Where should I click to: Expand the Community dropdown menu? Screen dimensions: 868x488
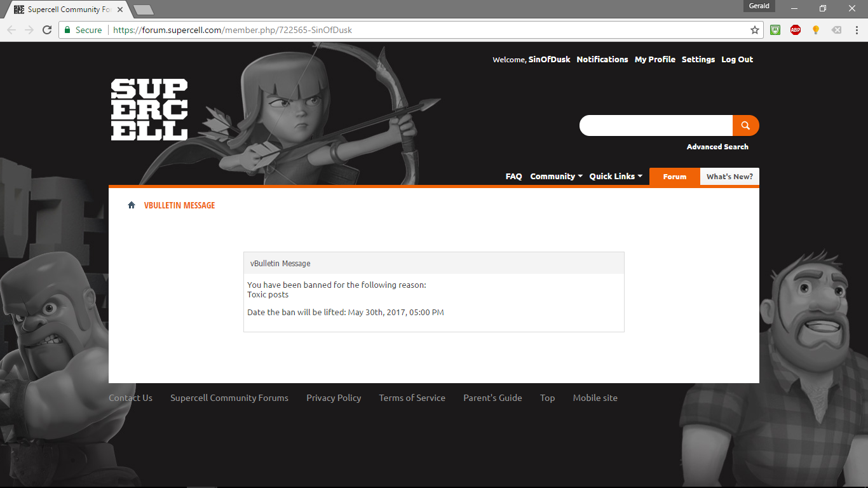pyautogui.click(x=556, y=177)
